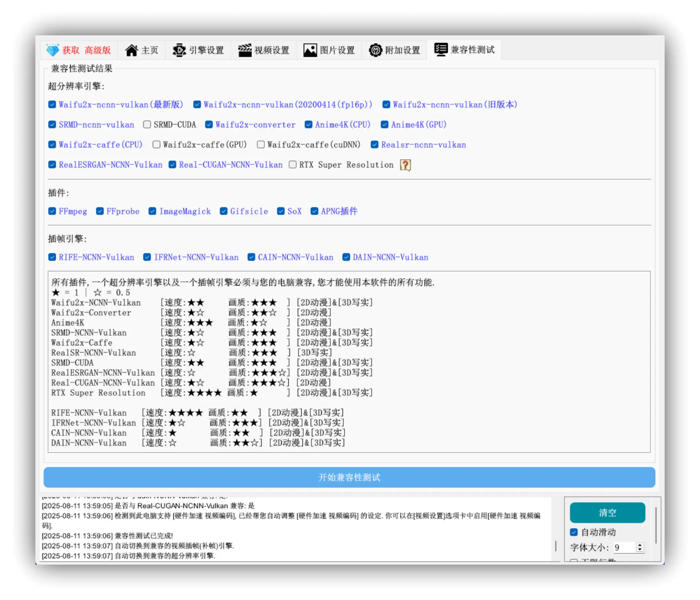Toggle the CAIN-NCNN-Vulkan checkbox
This screenshot has height=600, width=700.
point(251,257)
